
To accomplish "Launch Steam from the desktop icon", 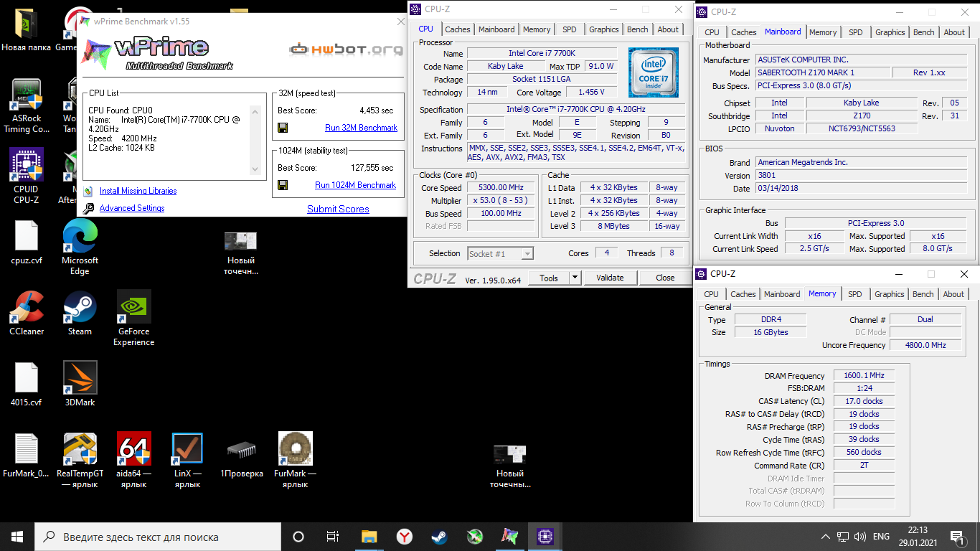I will pos(80,314).
